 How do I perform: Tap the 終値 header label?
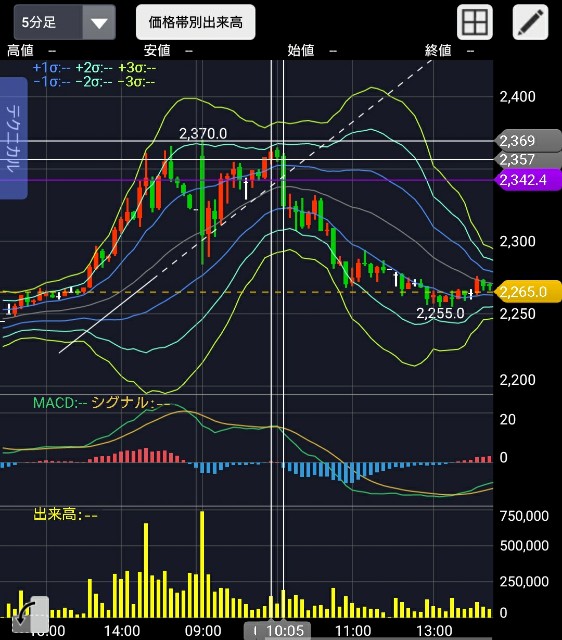click(x=438, y=51)
